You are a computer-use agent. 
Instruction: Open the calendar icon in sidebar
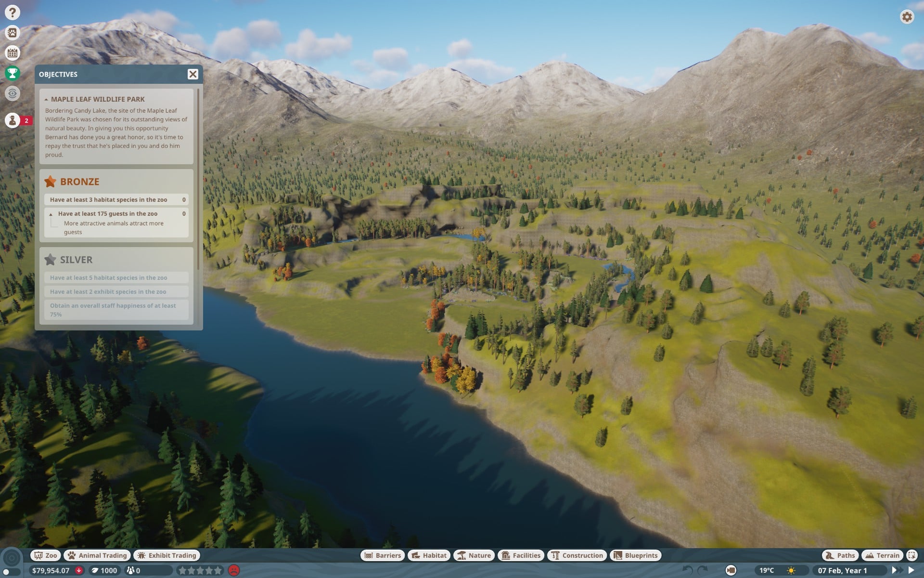pyautogui.click(x=13, y=53)
